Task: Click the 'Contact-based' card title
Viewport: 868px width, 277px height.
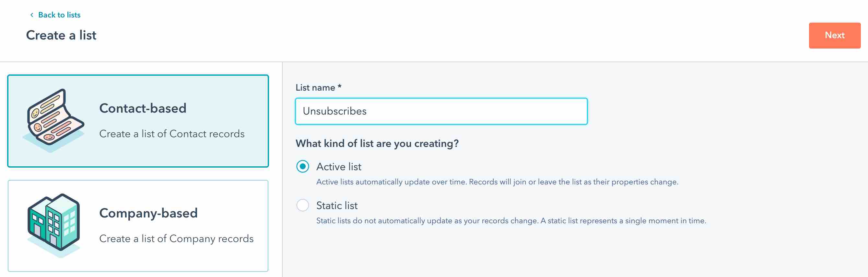Action: click(143, 108)
